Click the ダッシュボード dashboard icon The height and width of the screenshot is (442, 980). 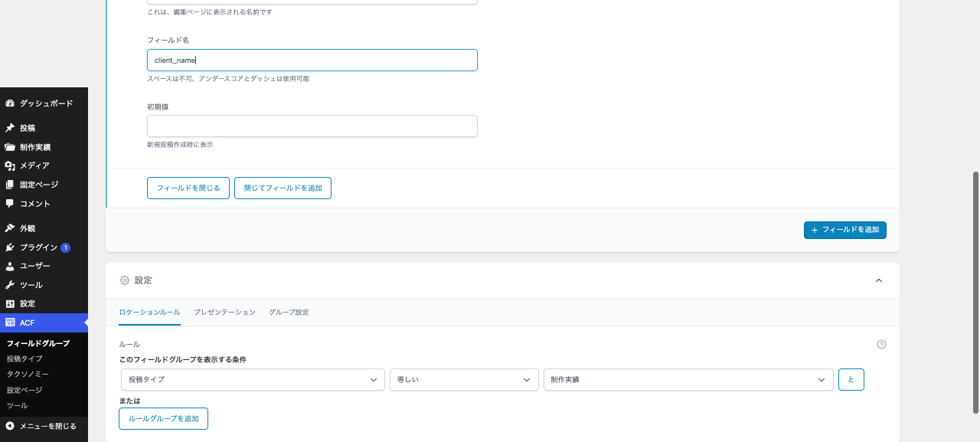coord(10,103)
